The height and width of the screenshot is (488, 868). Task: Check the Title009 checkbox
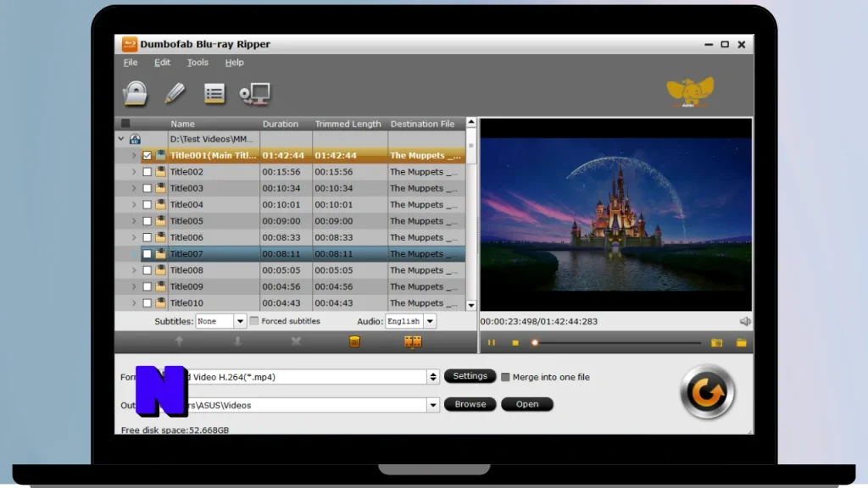(147, 286)
